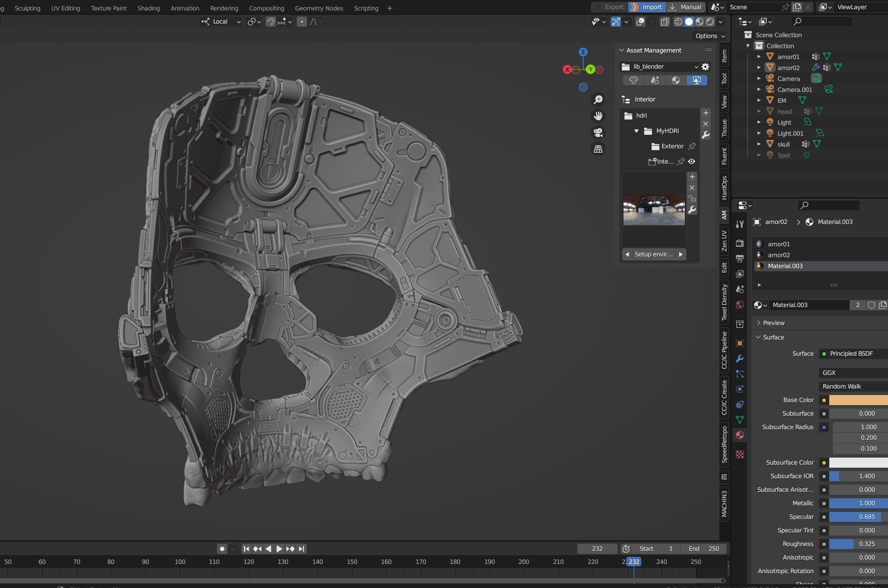
Task: Select the HDRI environment category icon in Asset Management
Action: (x=697, y=80)
